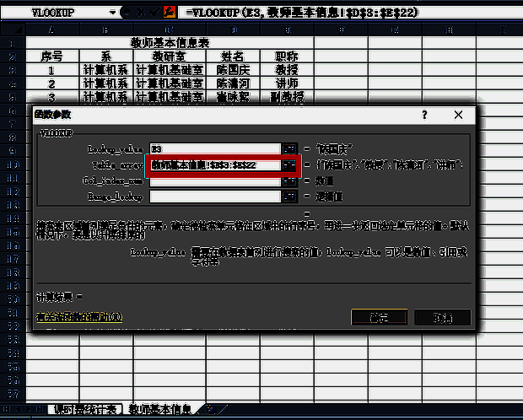This screenshot has width=523, height=420.
Task: Collapse dialog using Range_lookup range selector icon
Action: coord(289,197)
